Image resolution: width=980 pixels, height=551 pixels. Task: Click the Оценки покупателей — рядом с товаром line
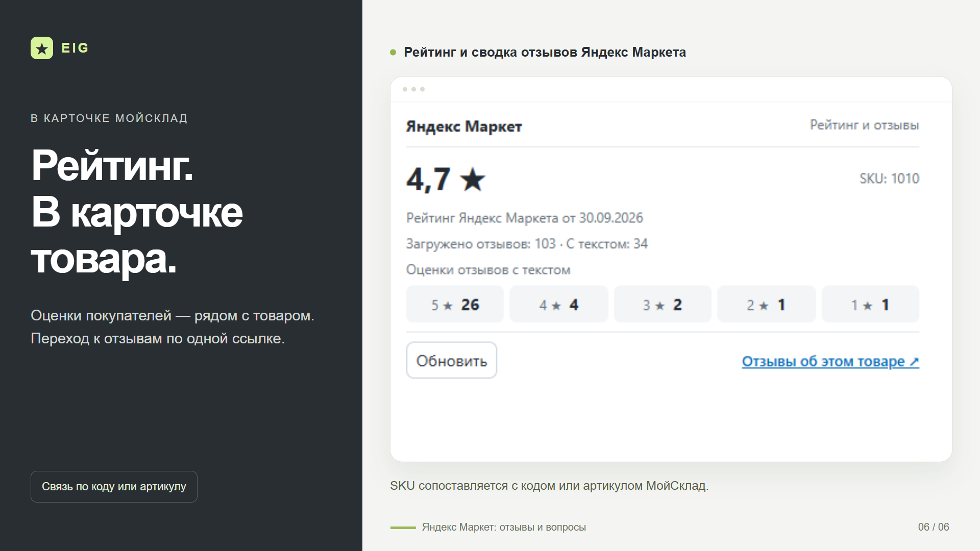point(173,315)
